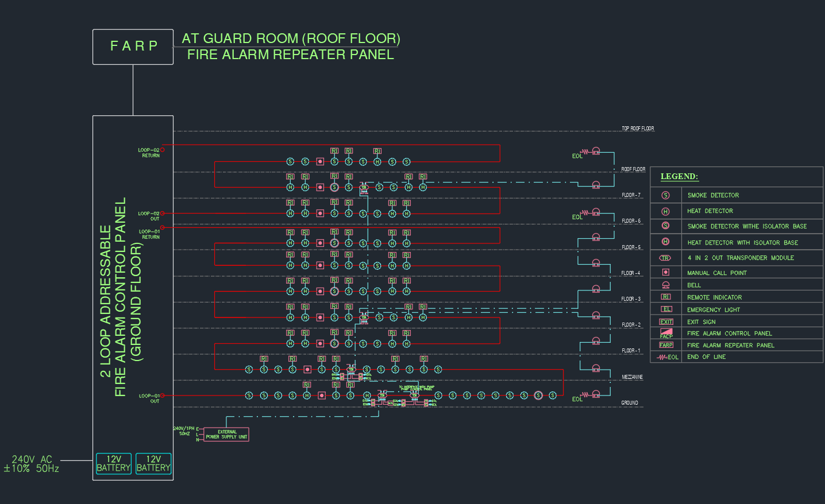This screenshot has height=504, width=825.
Task: Select the LEGEND title text
Action: pos(679,176)
